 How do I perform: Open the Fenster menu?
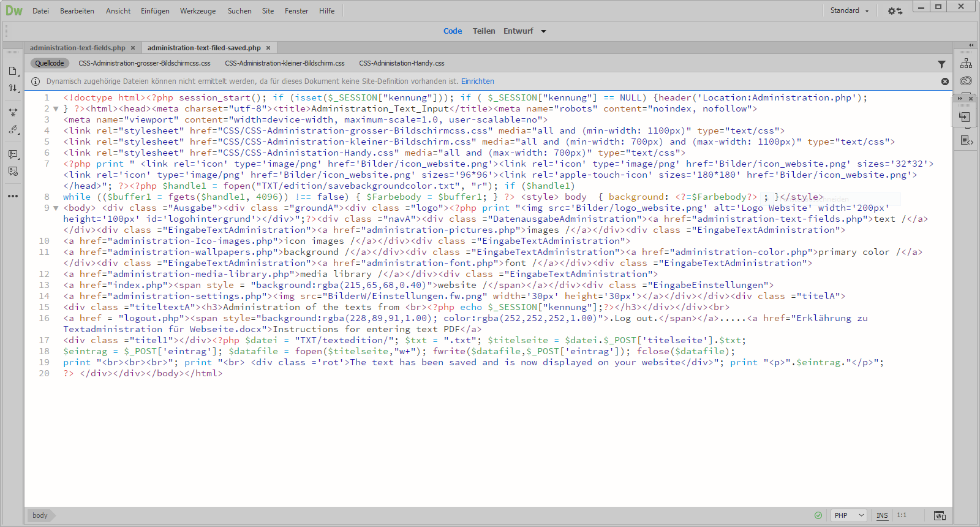tap(296, 11)
